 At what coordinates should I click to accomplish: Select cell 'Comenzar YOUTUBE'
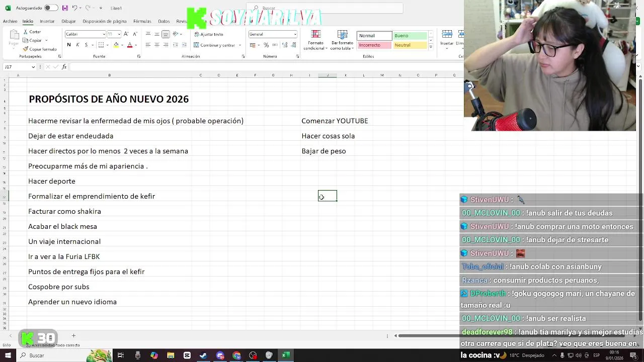335,121
